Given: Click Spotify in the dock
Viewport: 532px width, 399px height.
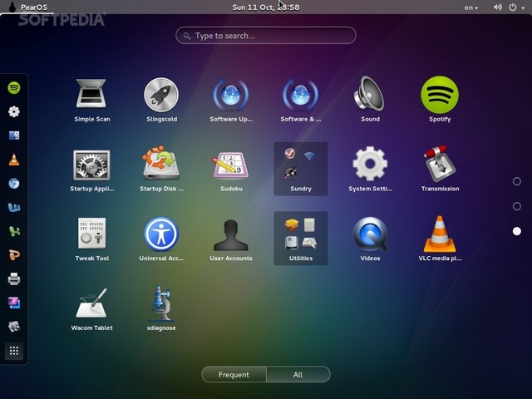Looking at the screenshot, I should click(x=14, y=88).
